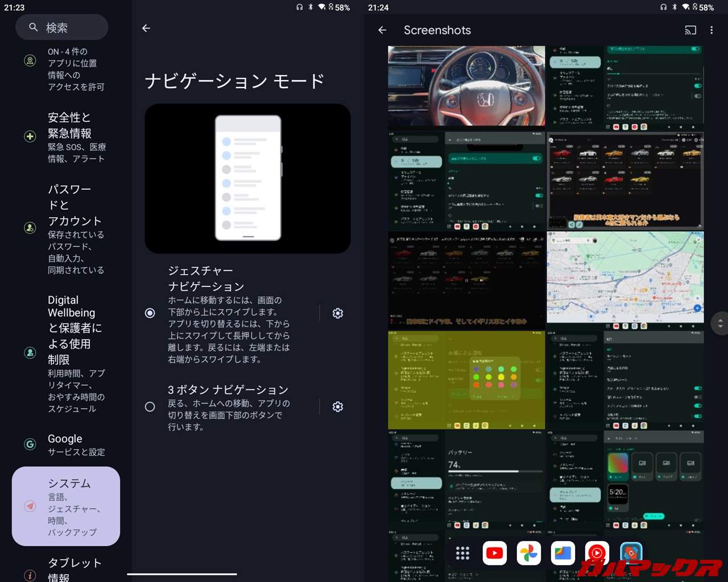Select the ジェスチャー ナビゲーション radio button
The height and width of the screenshot is (582, 728).
pyautogui.click(x=150, y=313)
